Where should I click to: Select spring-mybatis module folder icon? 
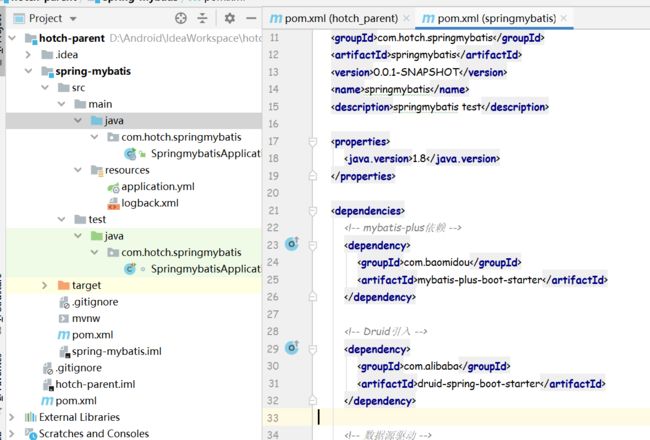(x=47, y=71)
